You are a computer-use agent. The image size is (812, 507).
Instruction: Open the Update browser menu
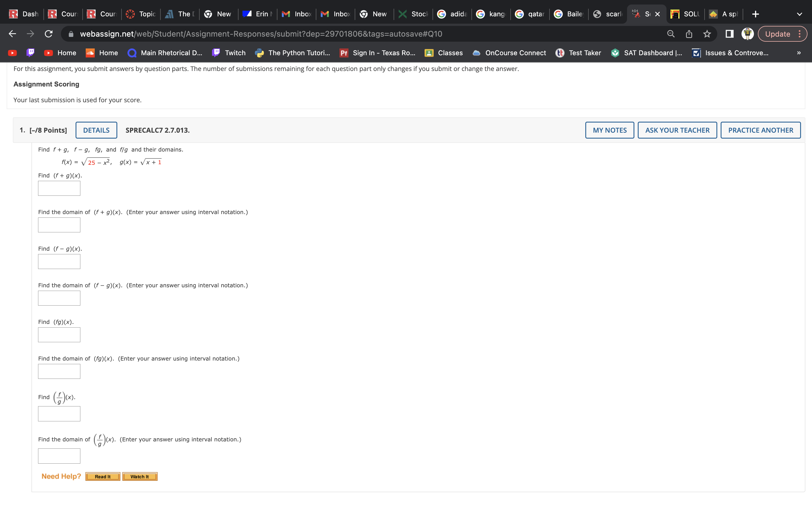tap(782, 34)
